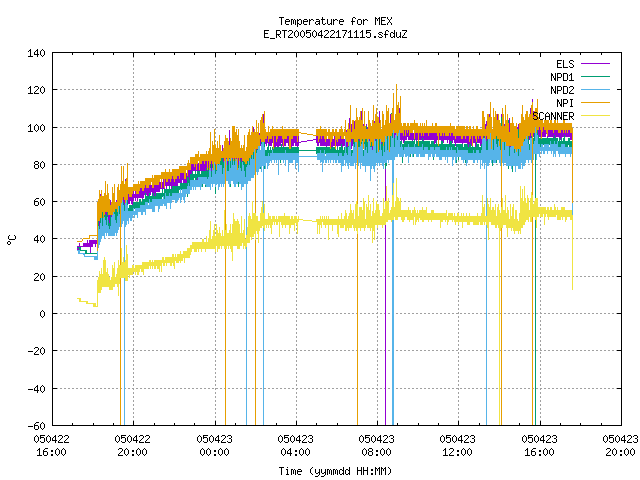The height and width of the screenshot is (480, 640).
Task: Click the x-axis label 050423 12:00
Action: coord(458,445)
